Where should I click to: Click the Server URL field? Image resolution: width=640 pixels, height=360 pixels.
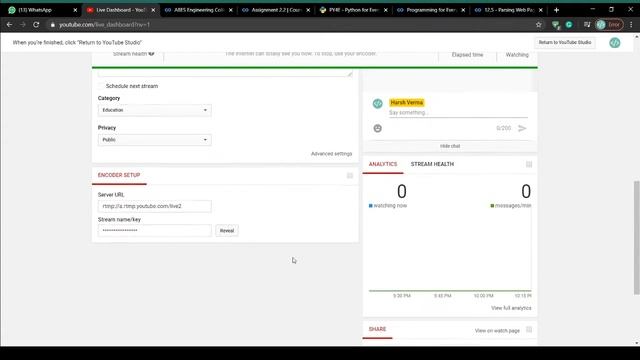(x=155, y=206)
